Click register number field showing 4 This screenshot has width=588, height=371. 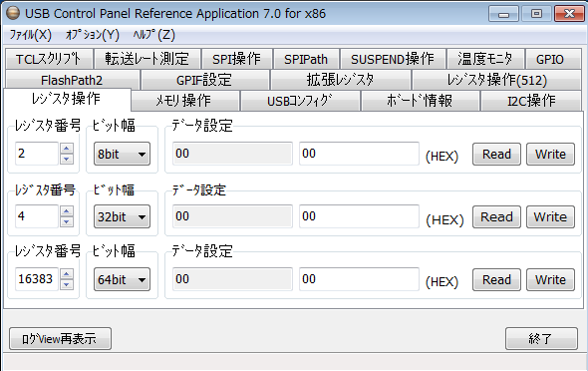click(36, 216)
